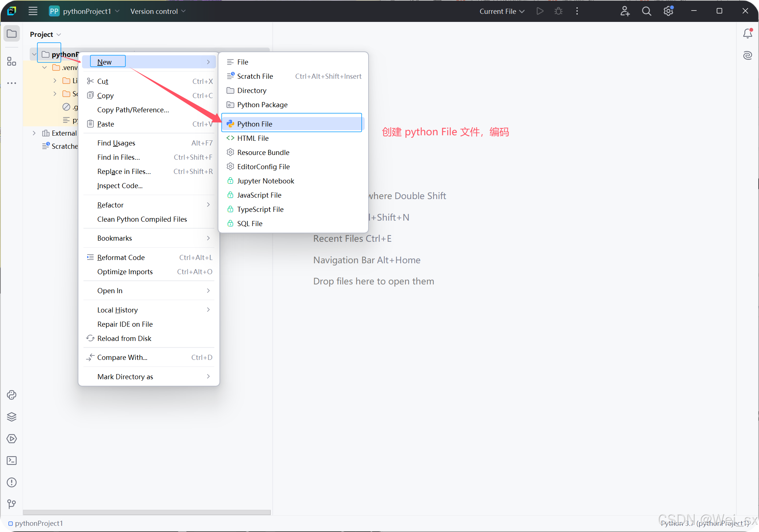759x532 pixels.
Task: Click Clean Python Compiled Files
Action: click(x=142, y=219)
